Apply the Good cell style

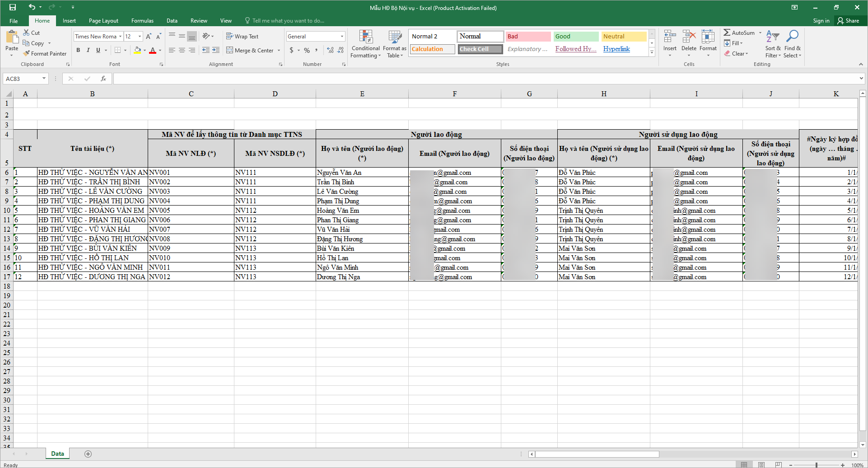575,36
